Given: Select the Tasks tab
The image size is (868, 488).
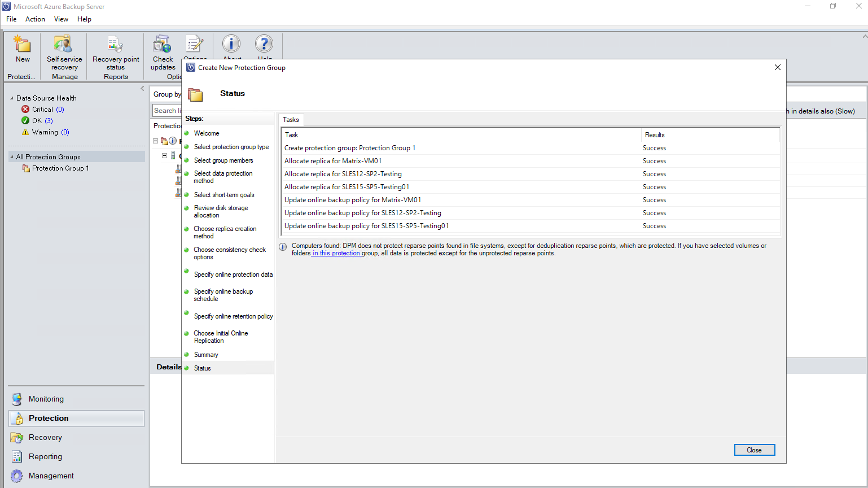Looking at the screenshot, I should click(291, 119).
